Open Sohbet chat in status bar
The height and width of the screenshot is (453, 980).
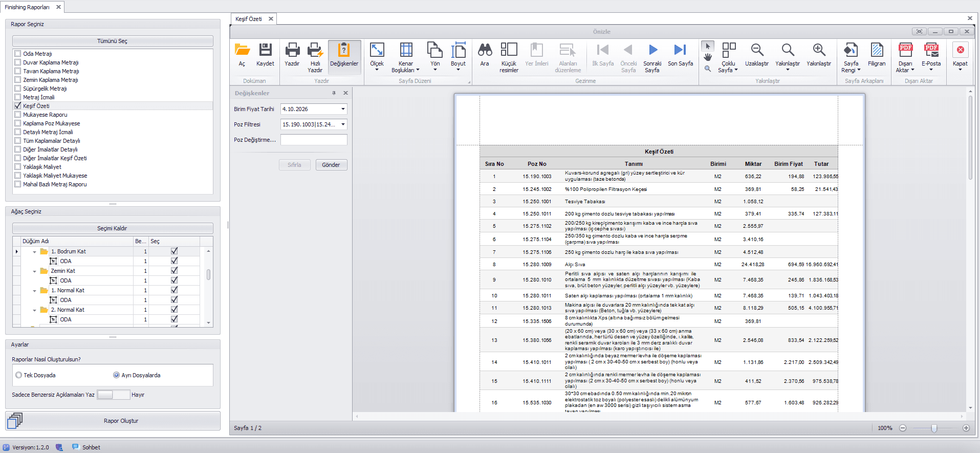pyautogui.click(x=86, y=447)
